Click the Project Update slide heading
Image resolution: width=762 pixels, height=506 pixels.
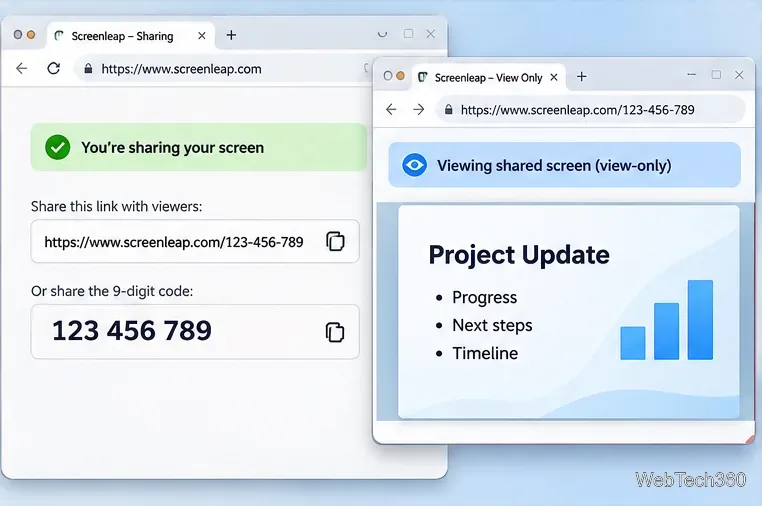tap(519, 255)
